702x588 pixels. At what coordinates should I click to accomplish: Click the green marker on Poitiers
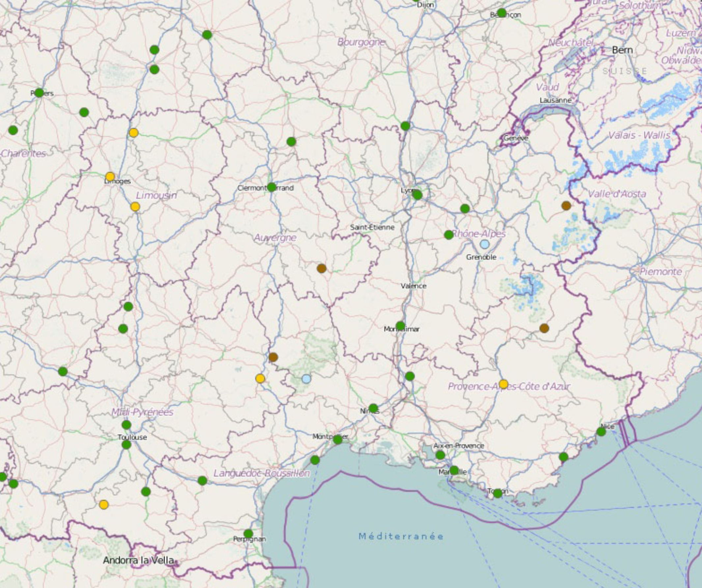(39, 93)
